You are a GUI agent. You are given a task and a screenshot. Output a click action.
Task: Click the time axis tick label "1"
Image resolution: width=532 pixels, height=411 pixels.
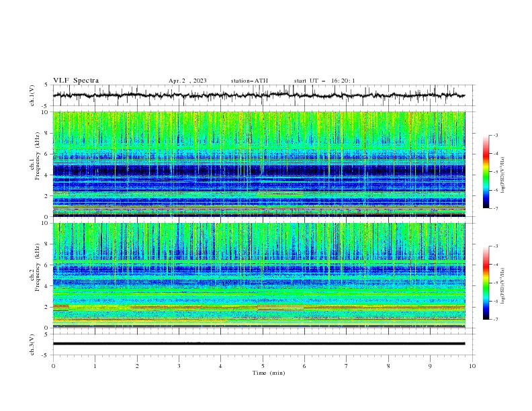click(95, 366)
